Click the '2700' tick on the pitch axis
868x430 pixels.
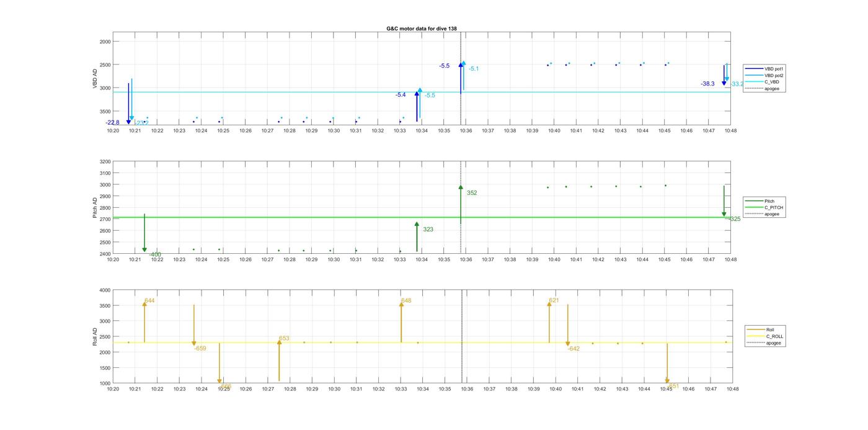tap(105, 220)
